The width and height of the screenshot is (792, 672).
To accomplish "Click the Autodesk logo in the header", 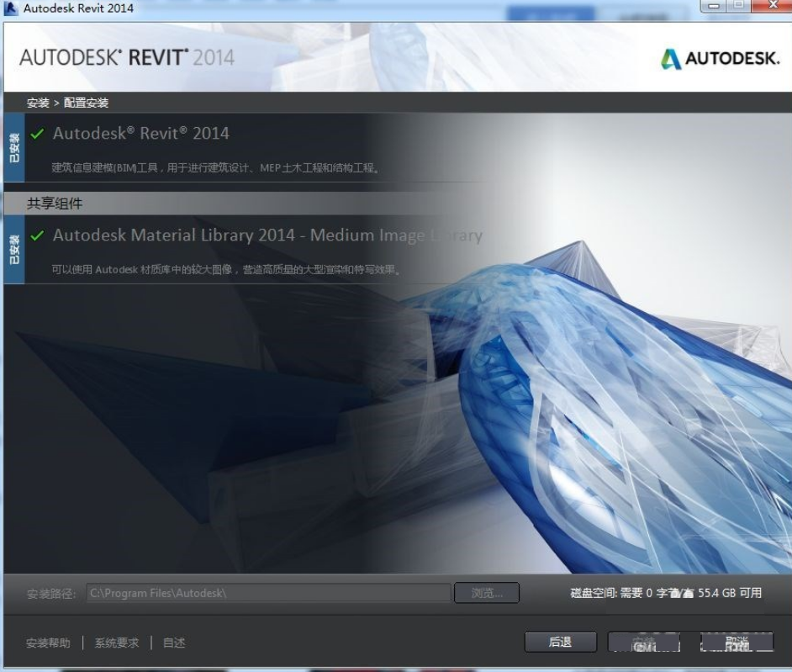I will 721,59.
